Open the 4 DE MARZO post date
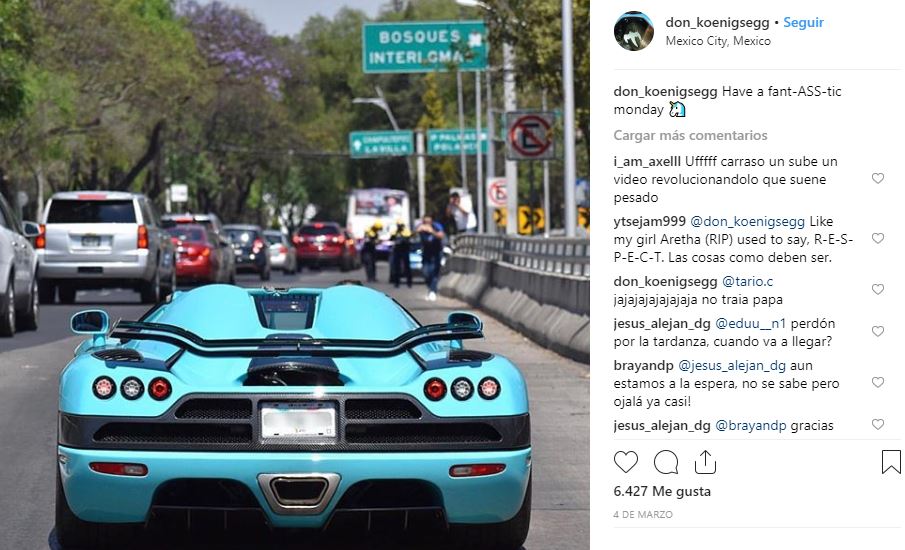This screenshot has height=550, width=905. tap(643, 514)
